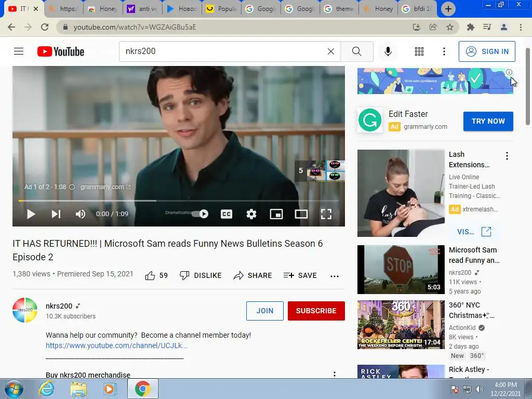Open the YouTube hamburger guide menu
The width and height of the screenshot is (532, 399).
19,51
